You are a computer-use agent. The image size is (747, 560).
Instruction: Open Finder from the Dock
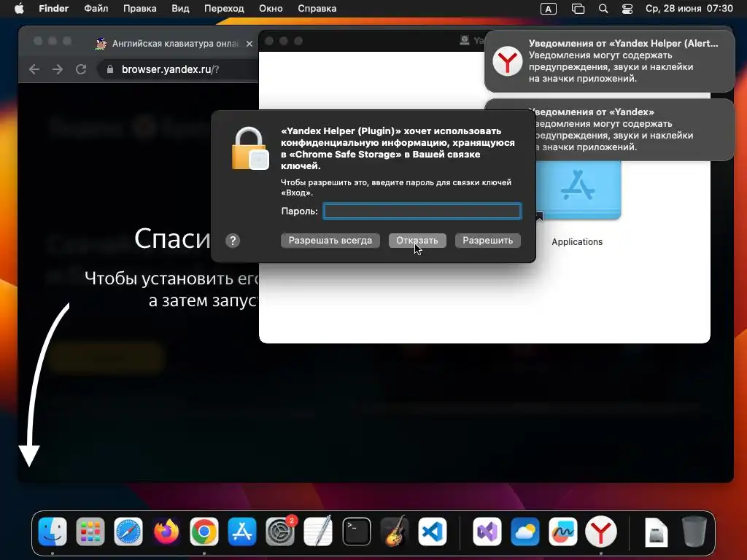click(53, 532)
